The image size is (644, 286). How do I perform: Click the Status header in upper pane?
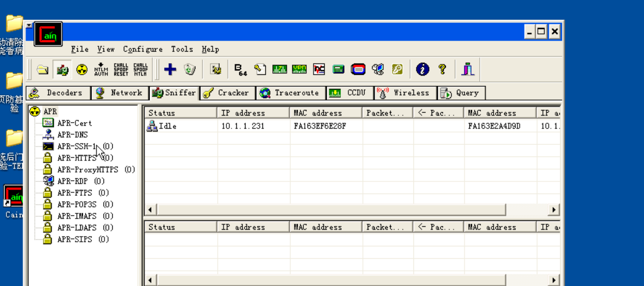tap(181, 113)
